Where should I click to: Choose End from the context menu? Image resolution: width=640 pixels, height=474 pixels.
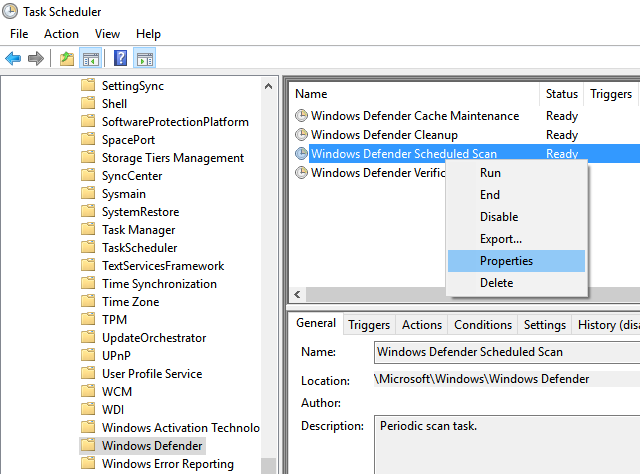tap(516, 195)
